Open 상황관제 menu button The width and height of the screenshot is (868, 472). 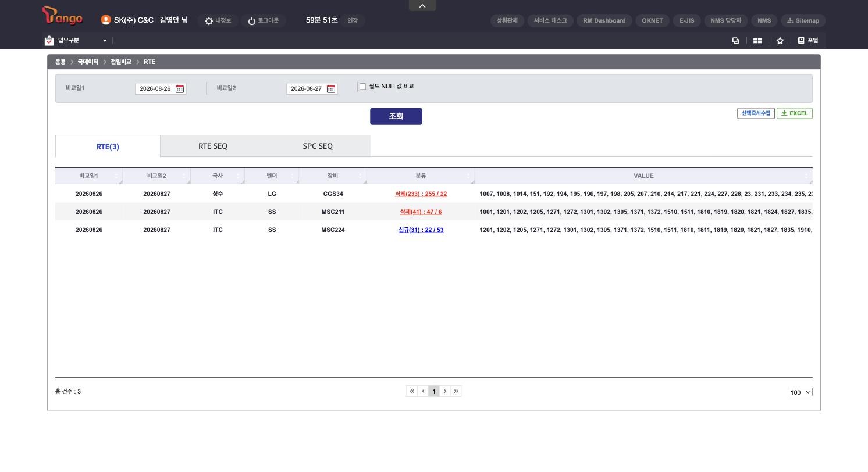pyautogui.click(x=507, y=20)
